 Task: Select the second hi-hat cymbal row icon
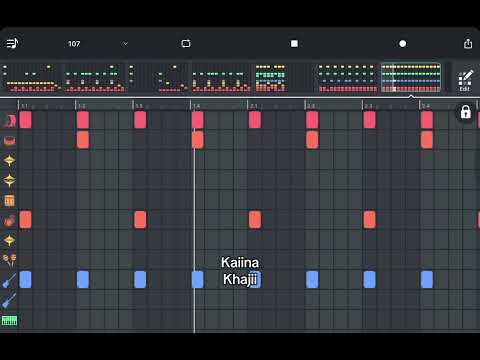(x=9, y=180)
